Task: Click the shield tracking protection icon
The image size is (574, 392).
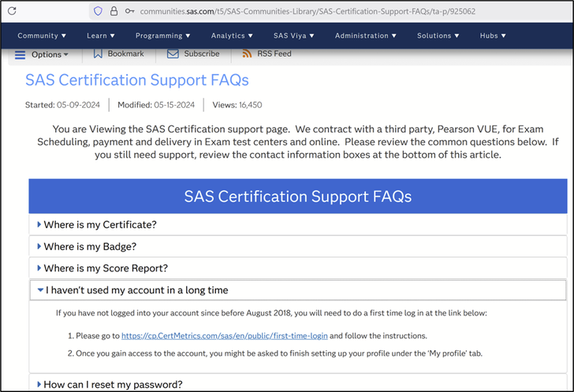Action: point(98,11)
